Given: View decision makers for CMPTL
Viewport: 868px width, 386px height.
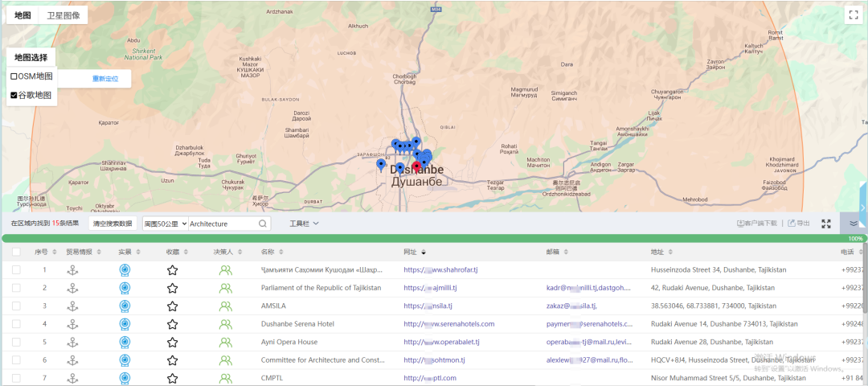Looking at the screenshot, I should (225, 378).
